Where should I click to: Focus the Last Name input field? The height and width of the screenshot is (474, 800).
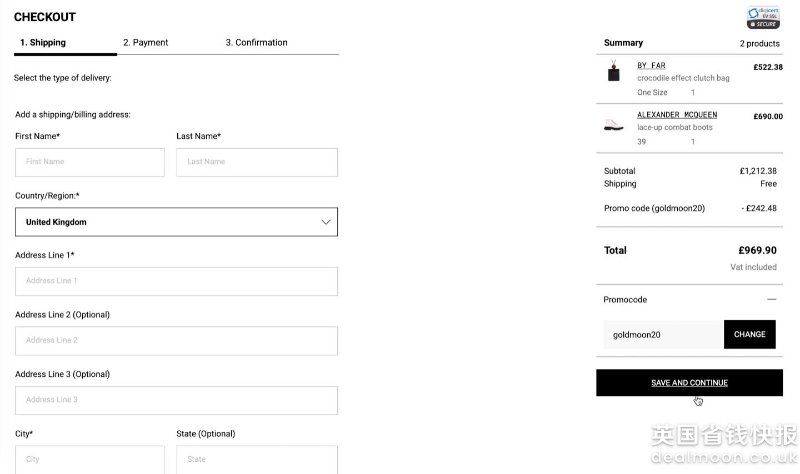[257, 162]
